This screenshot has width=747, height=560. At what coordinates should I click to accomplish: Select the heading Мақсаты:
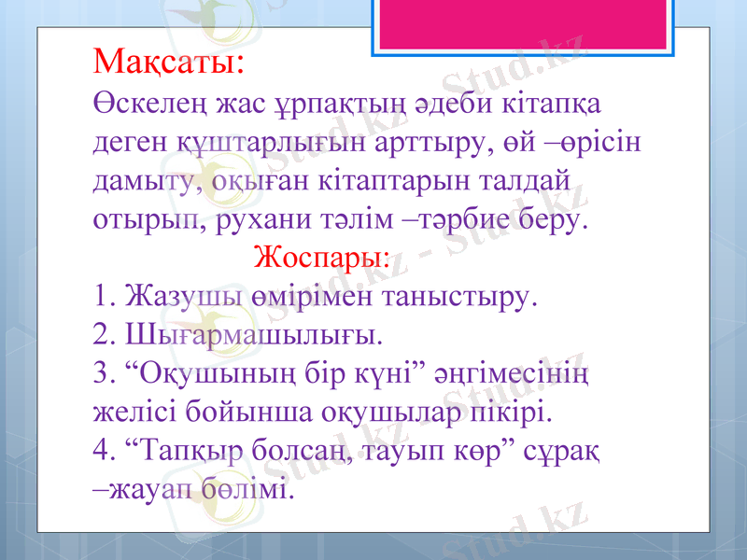pyautogui.click(x=166, y=65)
